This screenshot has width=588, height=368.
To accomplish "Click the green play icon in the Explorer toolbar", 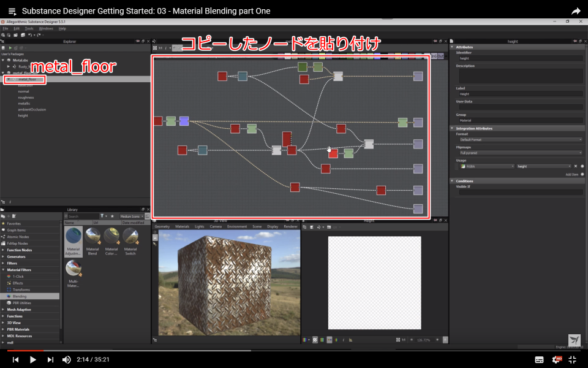I will (10, 48).
